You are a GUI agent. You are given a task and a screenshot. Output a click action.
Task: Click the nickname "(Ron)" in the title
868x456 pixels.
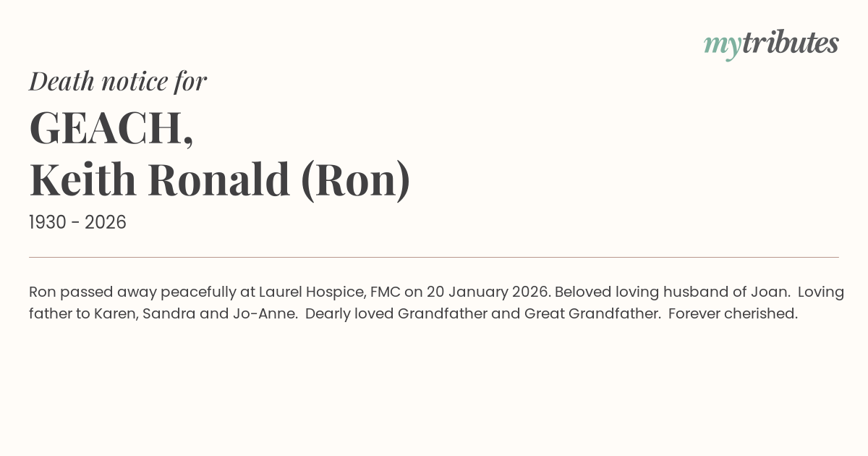[356, 180]
